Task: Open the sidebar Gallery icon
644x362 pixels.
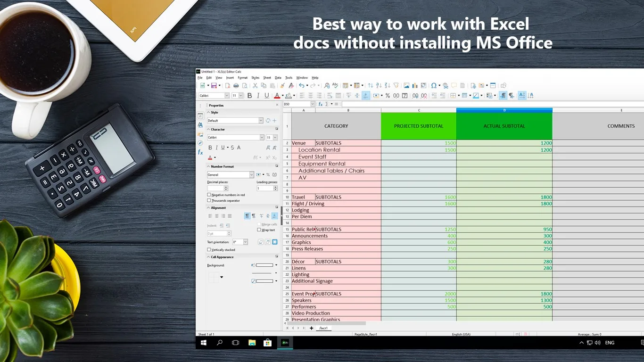Action: [x=200, y=134]
